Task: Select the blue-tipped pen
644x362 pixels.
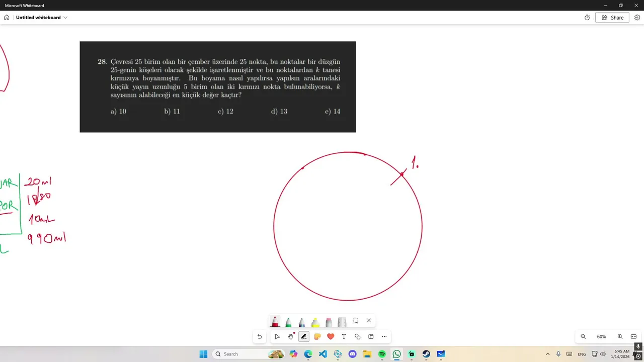Action: click(302, 321)
